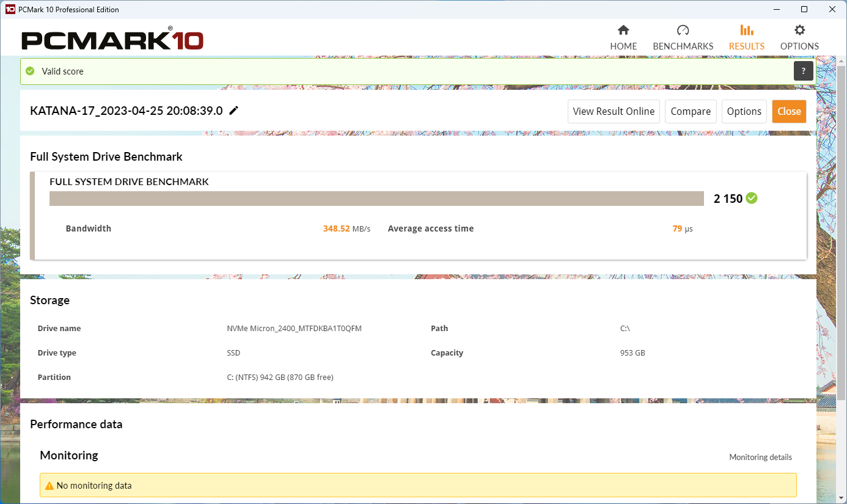Click the Monitoring subheading
Image resolution: width=847 pixels, height=504 pixels.
click(68, 455)
